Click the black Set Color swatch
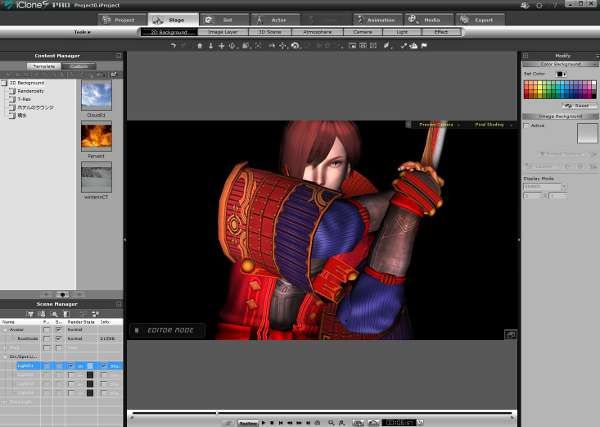Screen dimensions: 600x427 (559, 74)
